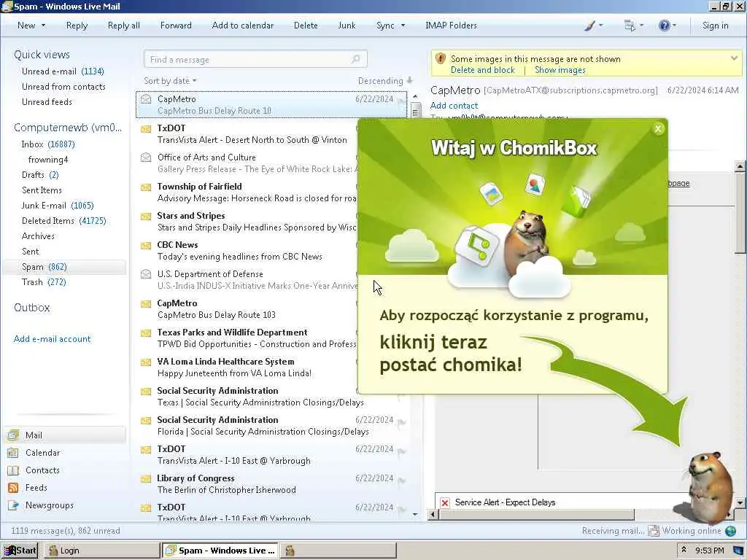The width and height of the screenshot is (747, 560).
Task: Close the ChomikBox welcome popup
Action: (x=658, y=128)
